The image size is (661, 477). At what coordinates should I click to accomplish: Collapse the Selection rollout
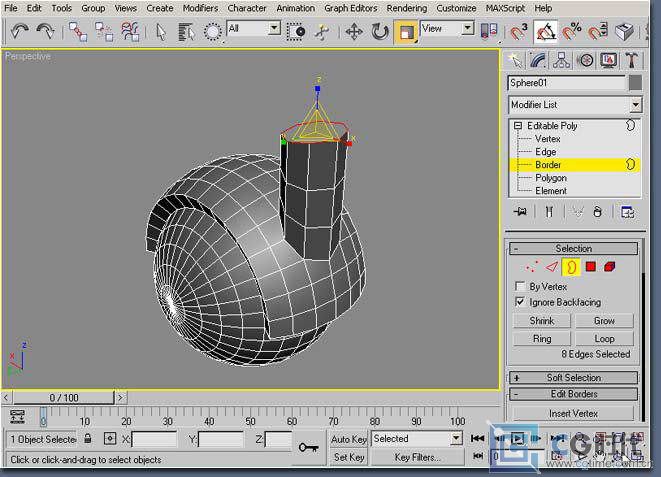coord(573,248)
